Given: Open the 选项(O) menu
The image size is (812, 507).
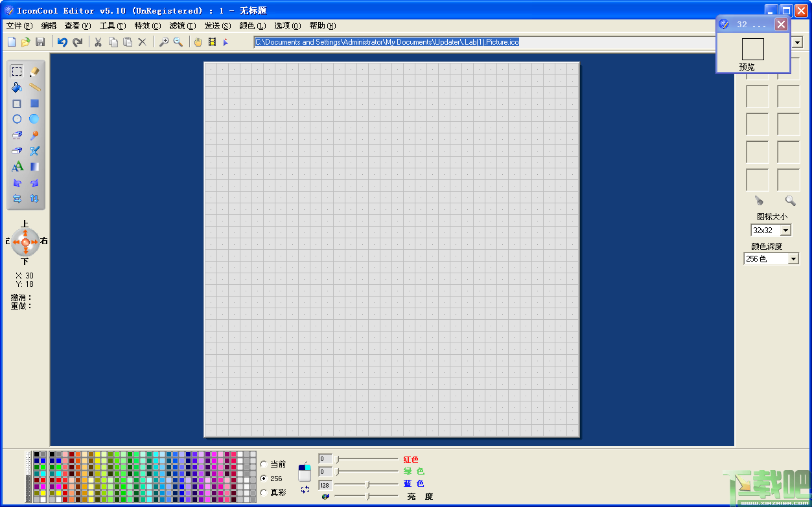Looking at the screenshot, I should tap(288, 26).
